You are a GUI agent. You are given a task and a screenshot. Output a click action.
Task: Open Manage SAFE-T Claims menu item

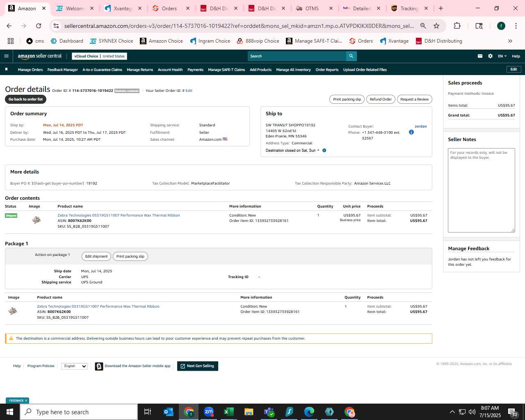pos(226,70)
